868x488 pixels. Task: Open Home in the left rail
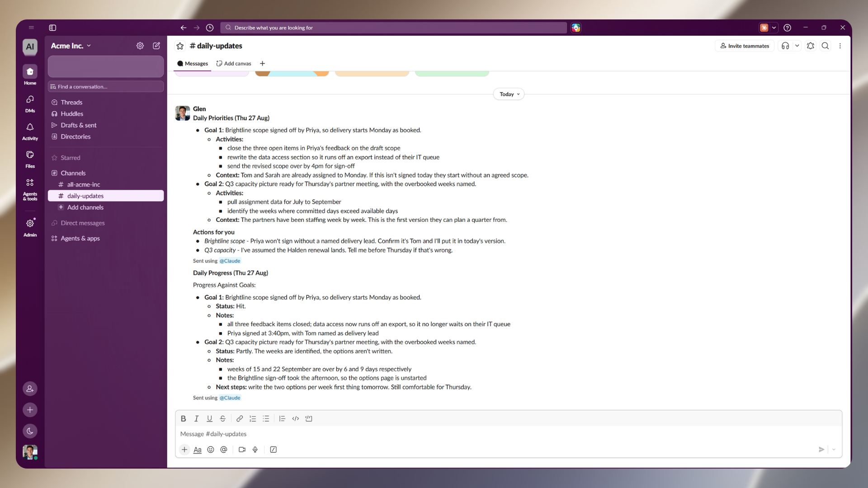tap(30, 75)
